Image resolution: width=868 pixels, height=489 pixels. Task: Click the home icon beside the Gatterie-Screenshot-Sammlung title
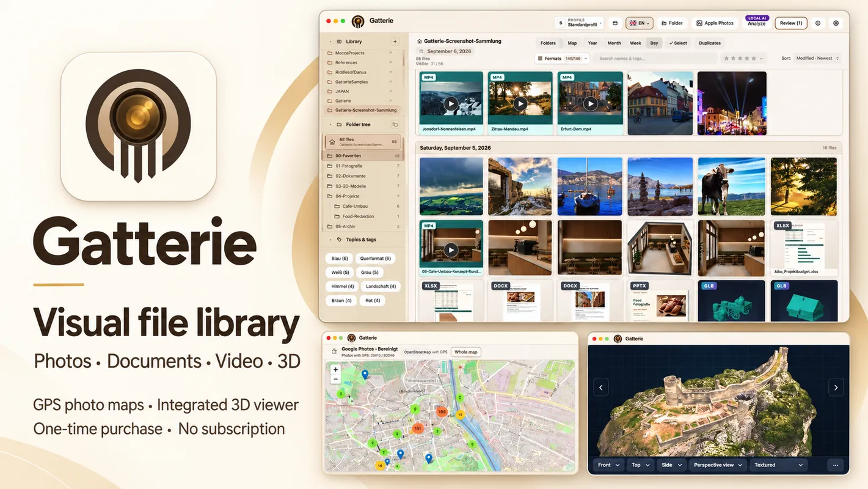[420, 42]
